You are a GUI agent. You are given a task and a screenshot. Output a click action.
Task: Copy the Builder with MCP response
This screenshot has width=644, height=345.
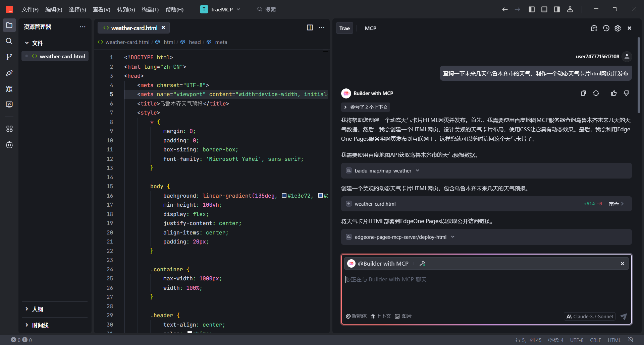tap(583, 93)
